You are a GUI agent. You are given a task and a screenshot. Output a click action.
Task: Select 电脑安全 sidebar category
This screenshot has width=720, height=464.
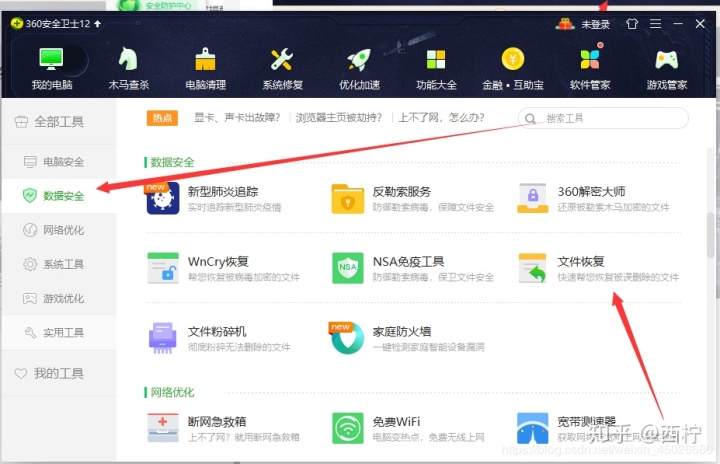click(x=59, y=162)
